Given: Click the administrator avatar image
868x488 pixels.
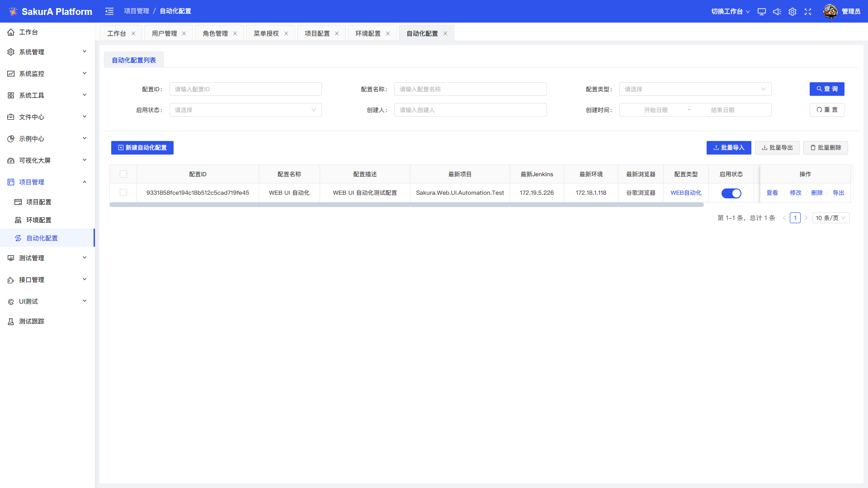Looking at the screenshot, I should pyautogui.click(x=830, y=11).
